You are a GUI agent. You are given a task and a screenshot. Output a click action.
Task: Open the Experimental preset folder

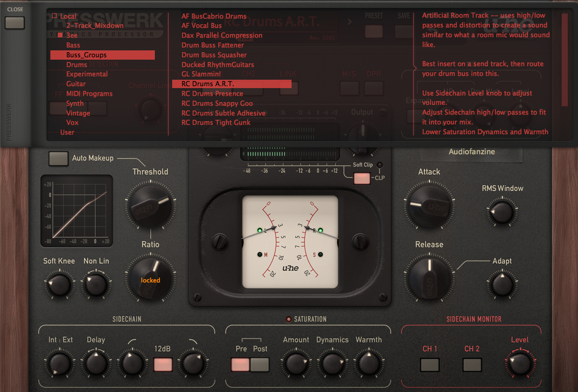coord(87,74)
